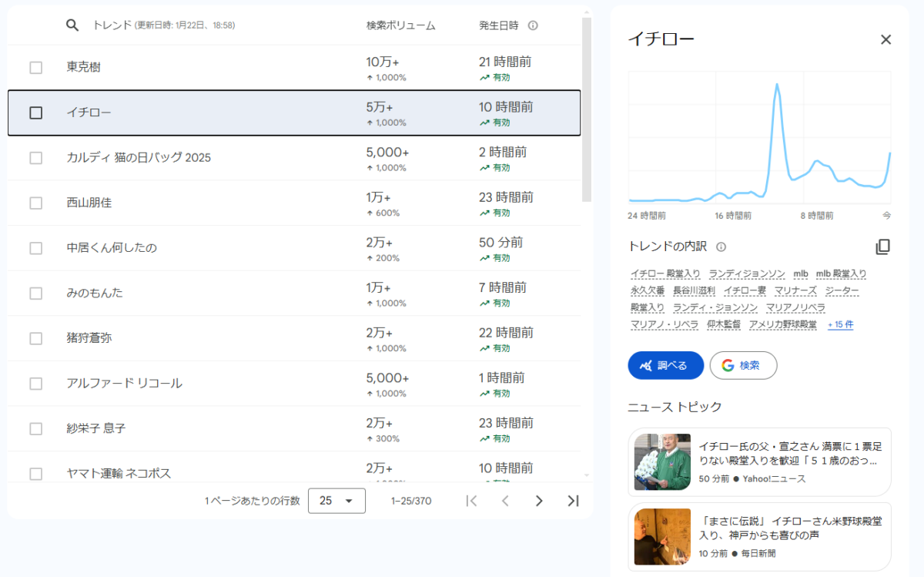The width and height of the screenshot is (924, 577).
Task: Select the ヤマト運輸 ネコポス trend name
Action: [119, 473]
